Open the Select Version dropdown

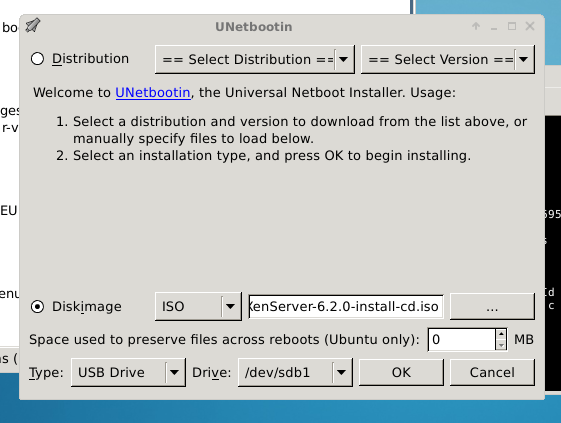tap(448, 59)
